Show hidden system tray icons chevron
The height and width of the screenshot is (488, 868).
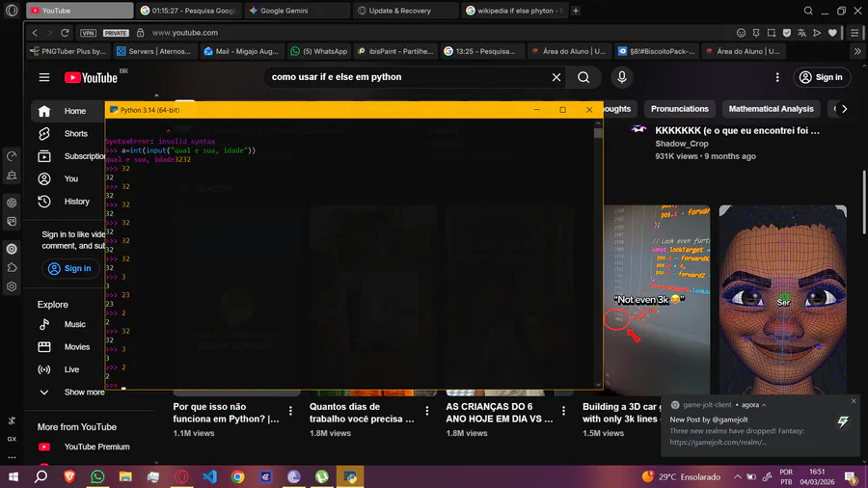(x=738, y=477)
